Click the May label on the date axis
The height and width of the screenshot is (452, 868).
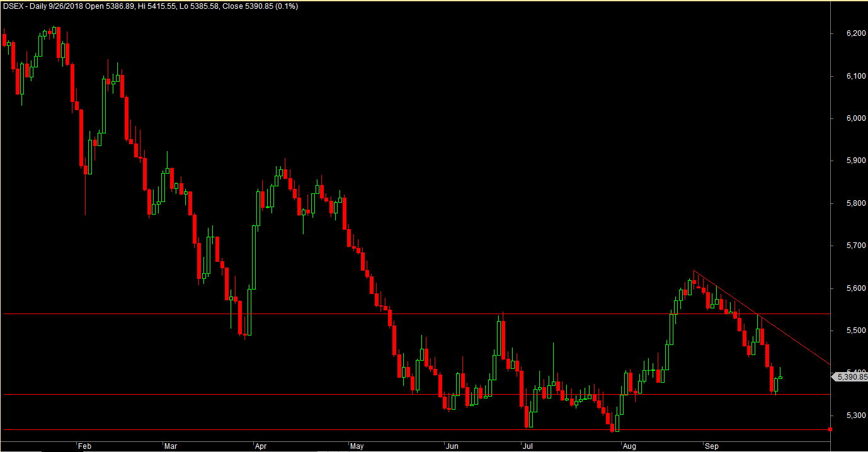click(x=357, y=446)
